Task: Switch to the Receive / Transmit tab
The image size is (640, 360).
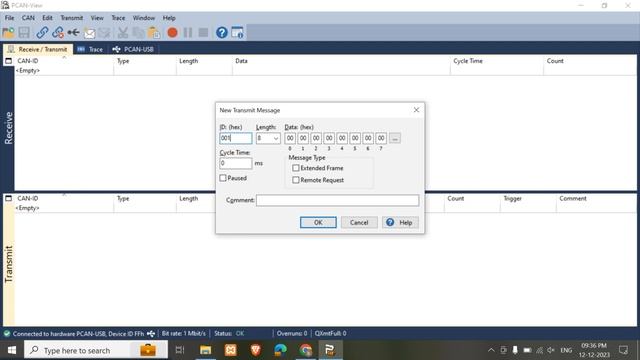Action: [38, 49]
